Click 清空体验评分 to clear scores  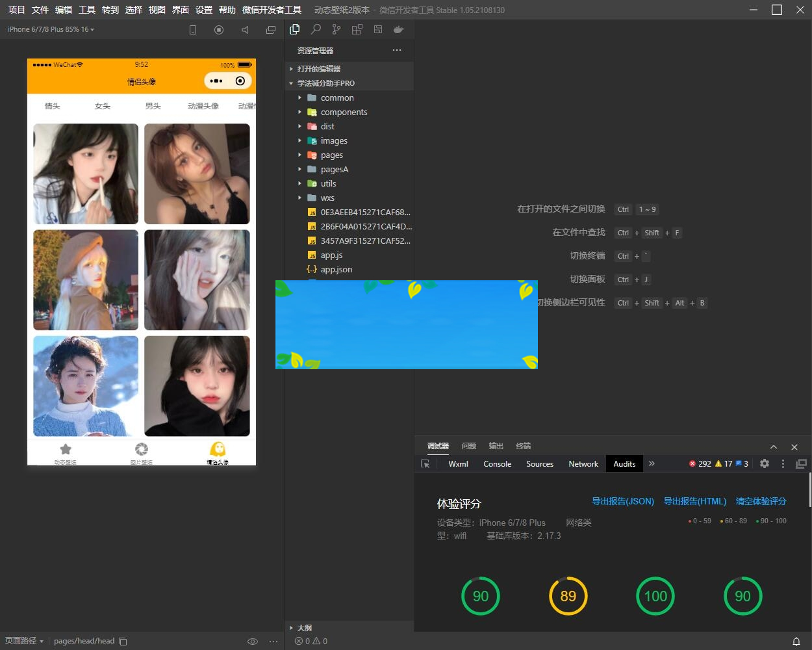point(761,501)
